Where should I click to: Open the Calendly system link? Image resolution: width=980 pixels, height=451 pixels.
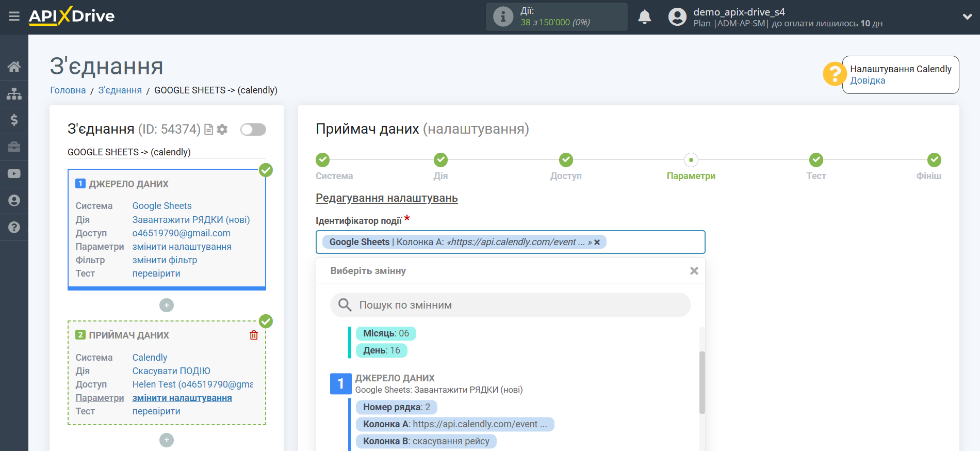point(150,358)
